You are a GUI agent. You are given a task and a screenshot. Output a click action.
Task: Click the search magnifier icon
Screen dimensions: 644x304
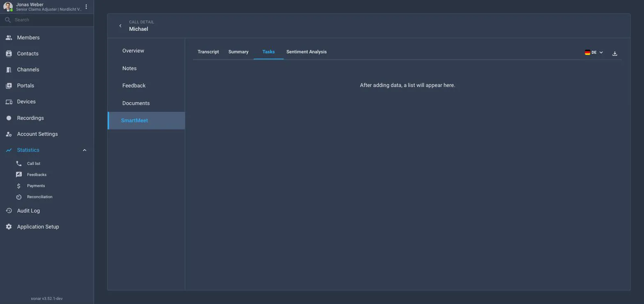(x=8, y=20)
